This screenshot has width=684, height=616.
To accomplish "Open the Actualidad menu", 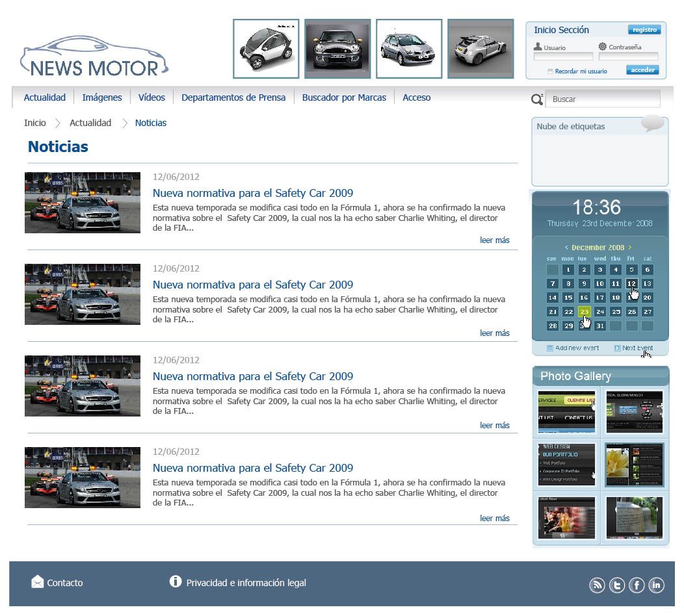I will tap(44, 97).
